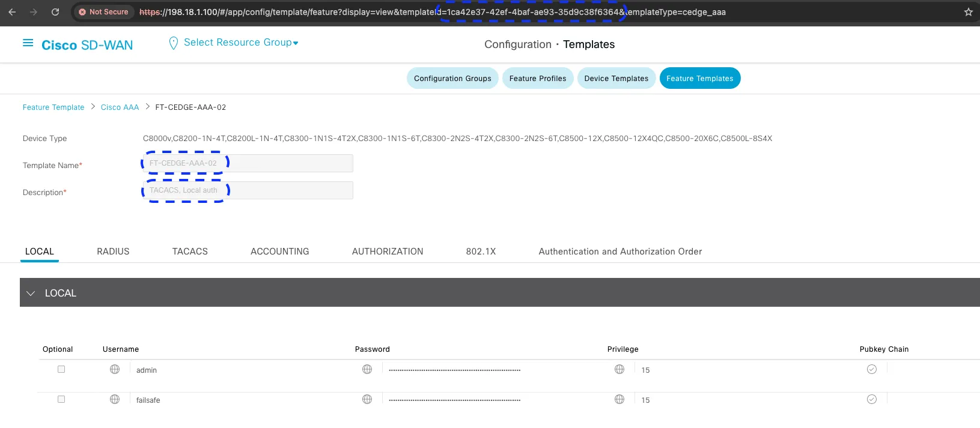980x428 pixels.
Task: Click the FT-CEDGE-AAA-02 breadcrumb text
Action: [190, 107]
